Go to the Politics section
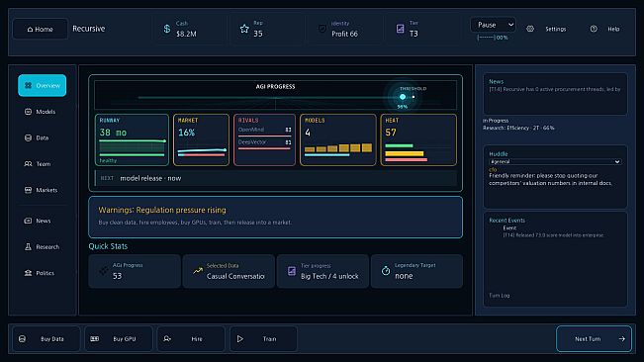Image resolution: width=644 pixels, height=362 pixels. click(42, 273)
